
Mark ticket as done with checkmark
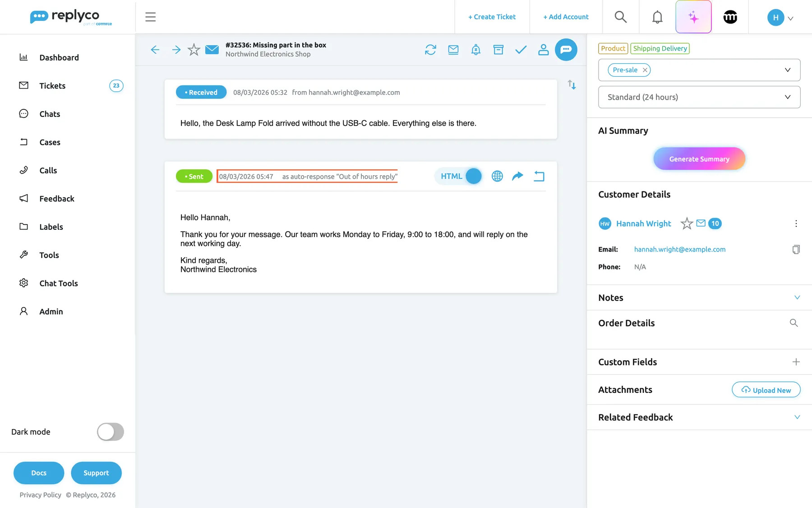tap(521, 50)
